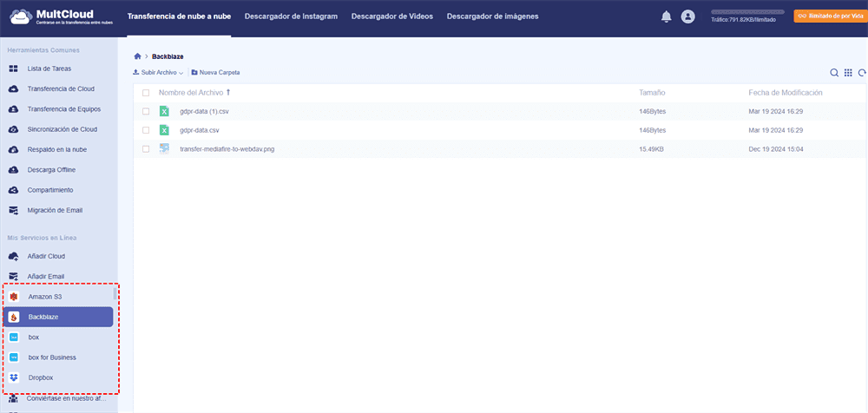This screenshot has width=868, height=413.
Task: Open file transfer-mediafire-to-webdav.png
Action: (x=227, y=149)
